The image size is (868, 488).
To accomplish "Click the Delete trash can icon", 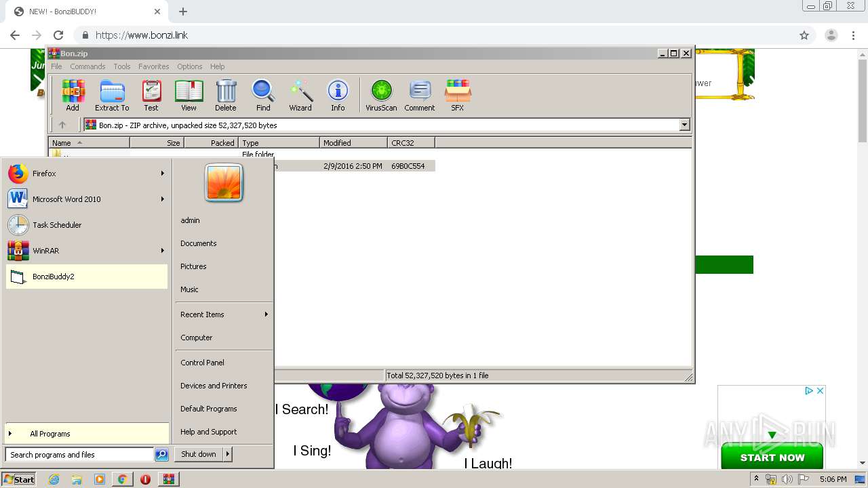I will pyautogui.click(x=226, y=95).
